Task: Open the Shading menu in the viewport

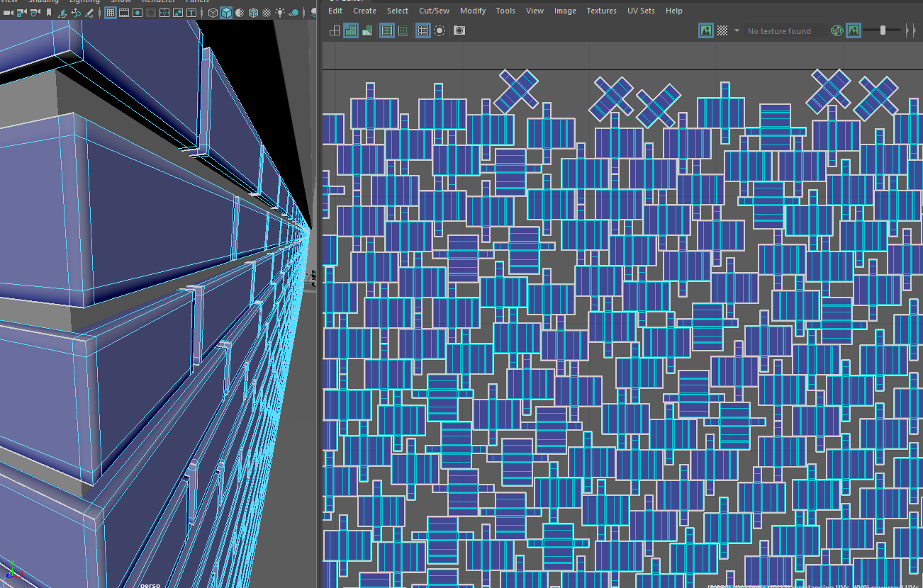Action: (x=43, y=2)
